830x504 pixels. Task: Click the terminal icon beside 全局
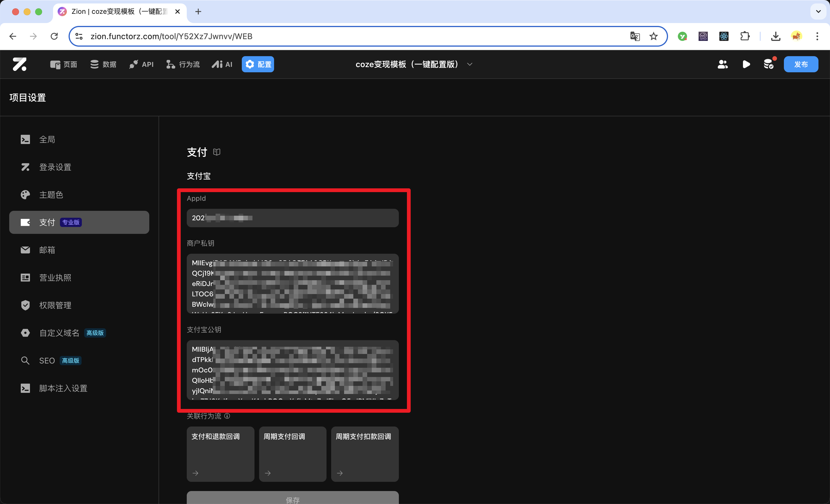pos(25,139)
